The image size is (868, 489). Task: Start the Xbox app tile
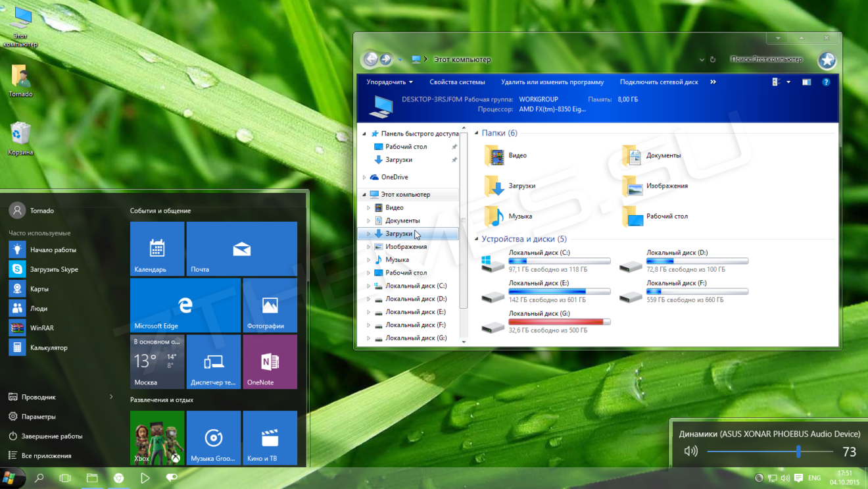tap(157, 438)
